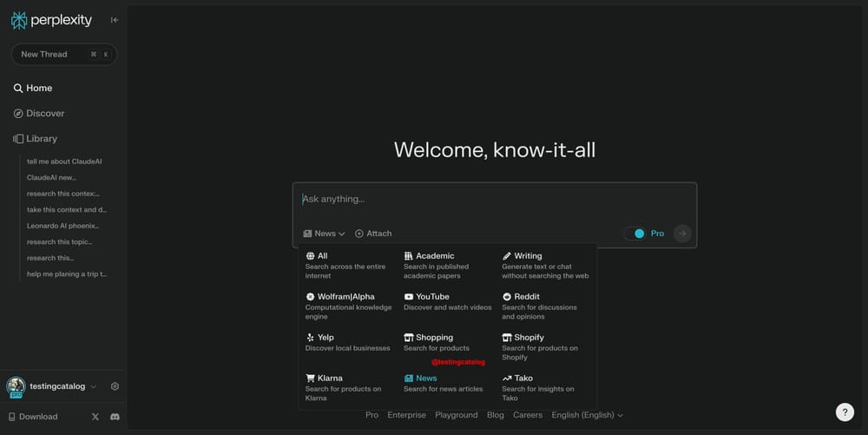This screenshot has height=435, width=868.
Task: Select the YouTube focus option
Action: point(432,297)
